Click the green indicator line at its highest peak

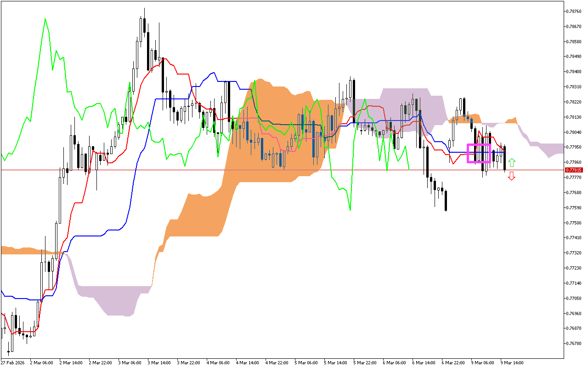point(45,19)
